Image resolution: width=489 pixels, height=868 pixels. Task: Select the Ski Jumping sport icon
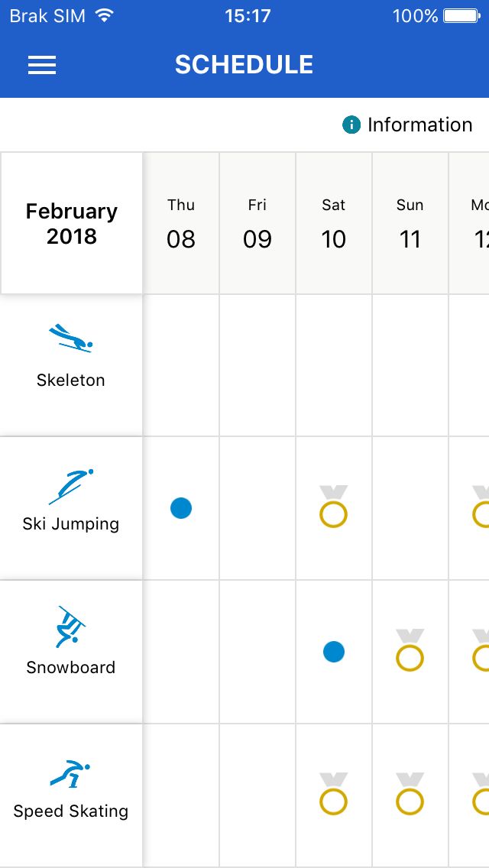click(70, 487)
